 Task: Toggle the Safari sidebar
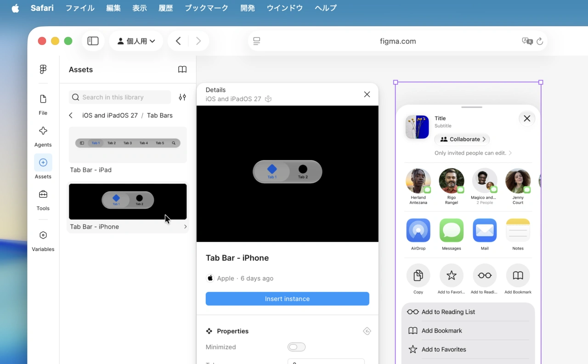(x=93, y=41)
